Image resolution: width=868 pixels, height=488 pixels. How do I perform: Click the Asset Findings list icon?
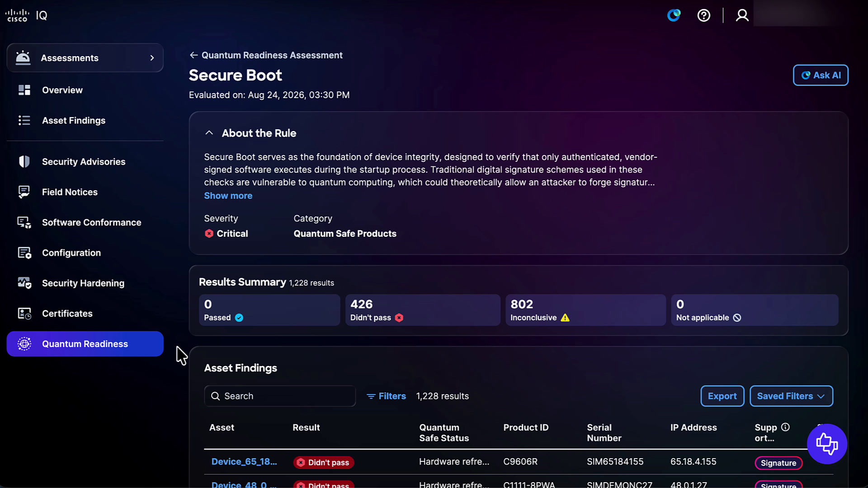tap(24, 120)
